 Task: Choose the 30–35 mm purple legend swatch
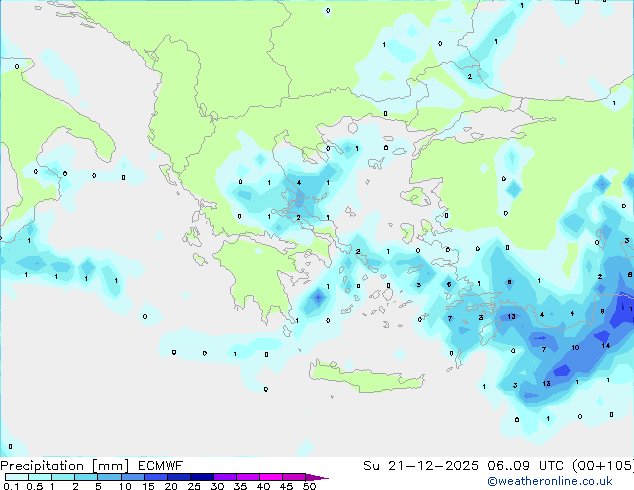[224, 477]
